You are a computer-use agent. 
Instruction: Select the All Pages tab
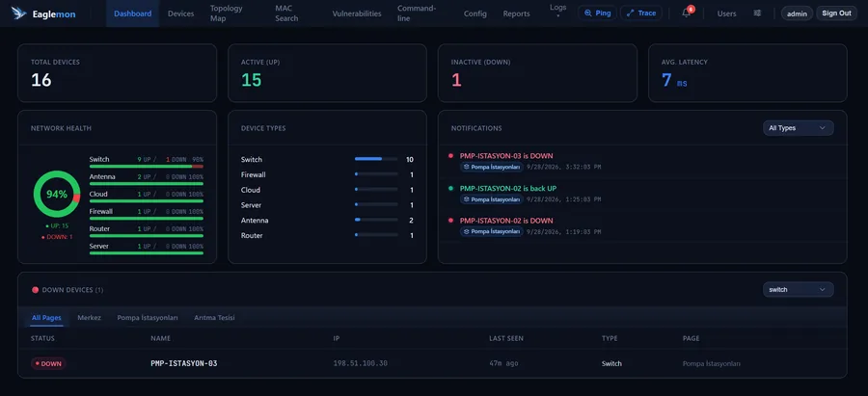tap(46, 318)
